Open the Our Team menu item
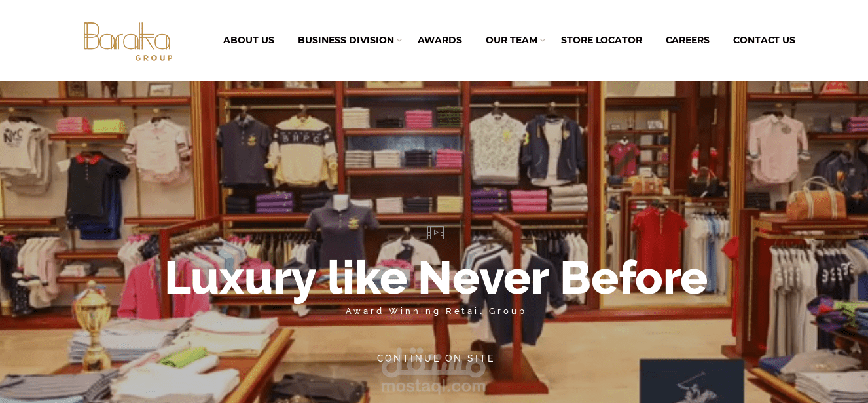Viewport: 868px width, 403px height. (511, 40)
